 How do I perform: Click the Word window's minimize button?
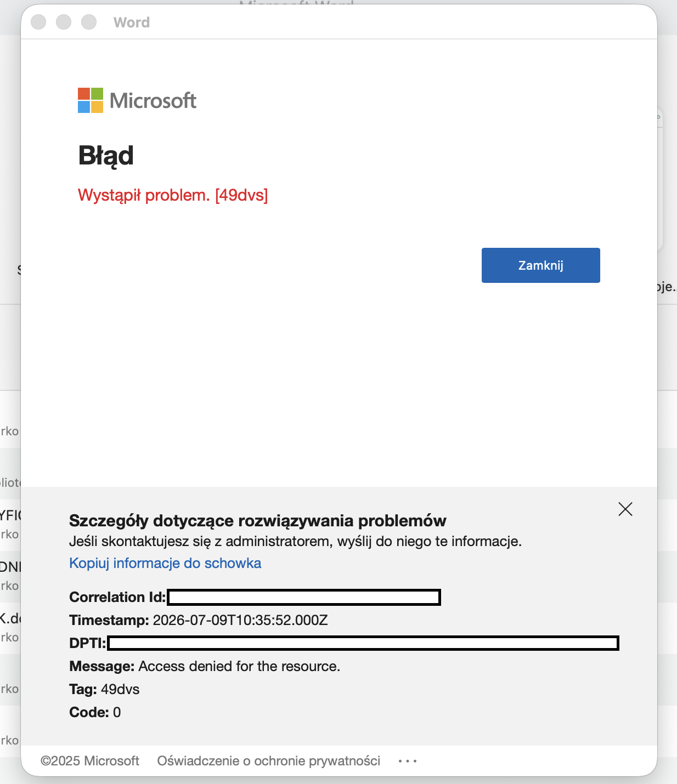[x=64, y=22]
